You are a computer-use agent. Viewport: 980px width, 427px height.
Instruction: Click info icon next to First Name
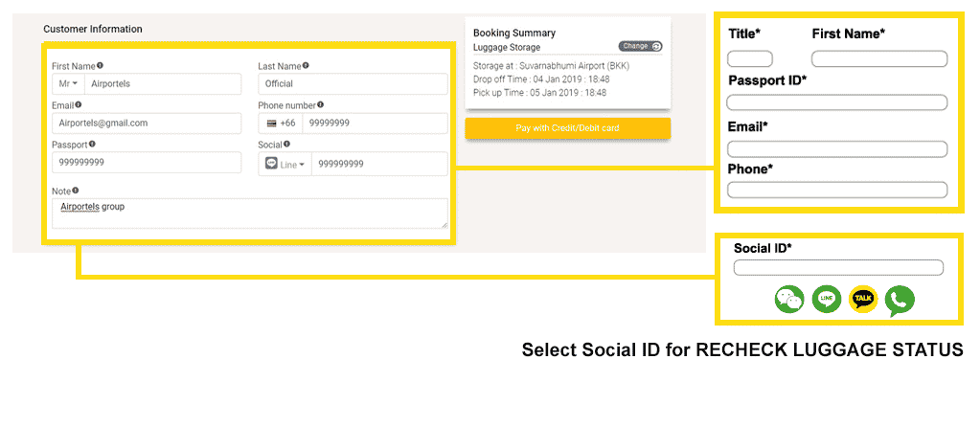tap(100, 65)
